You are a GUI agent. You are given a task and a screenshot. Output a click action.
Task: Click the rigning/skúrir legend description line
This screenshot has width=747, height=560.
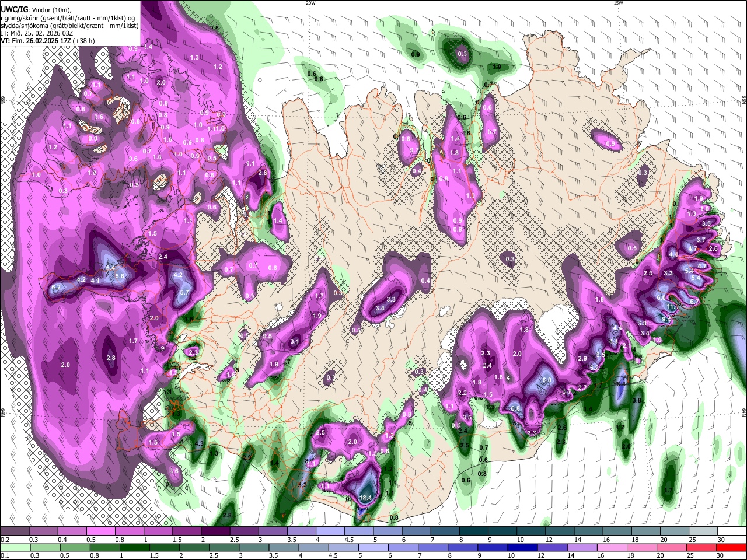[x=67, y=18]
